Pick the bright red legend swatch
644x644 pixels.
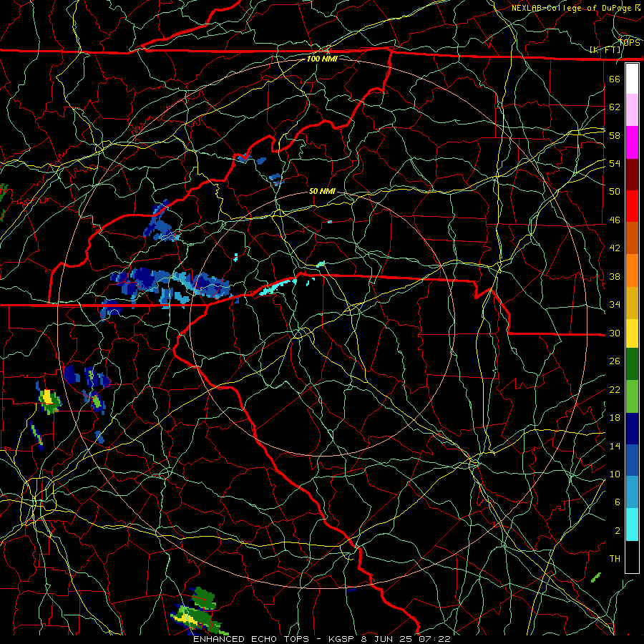632,206
